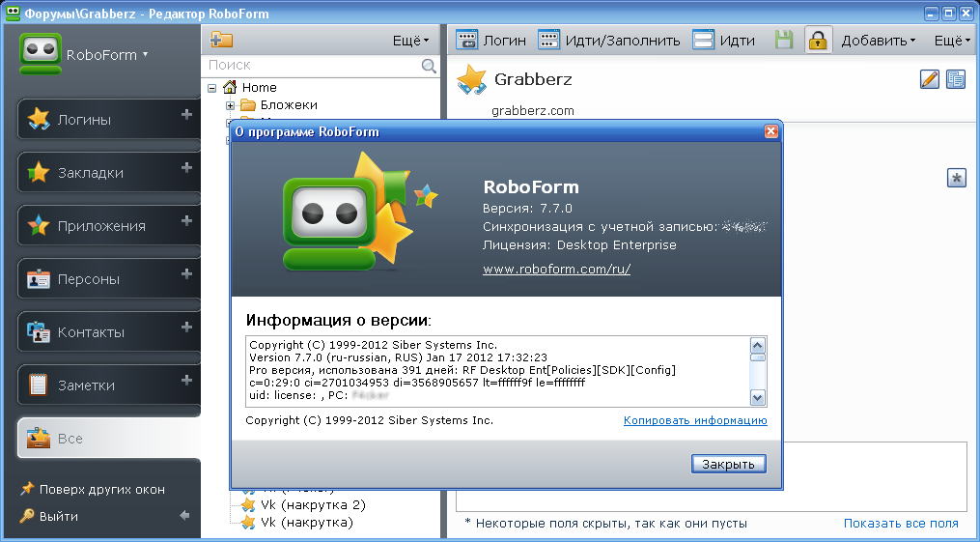Open the RoboForm logo menu
This screenshot has height=542, width=980.
84,54
